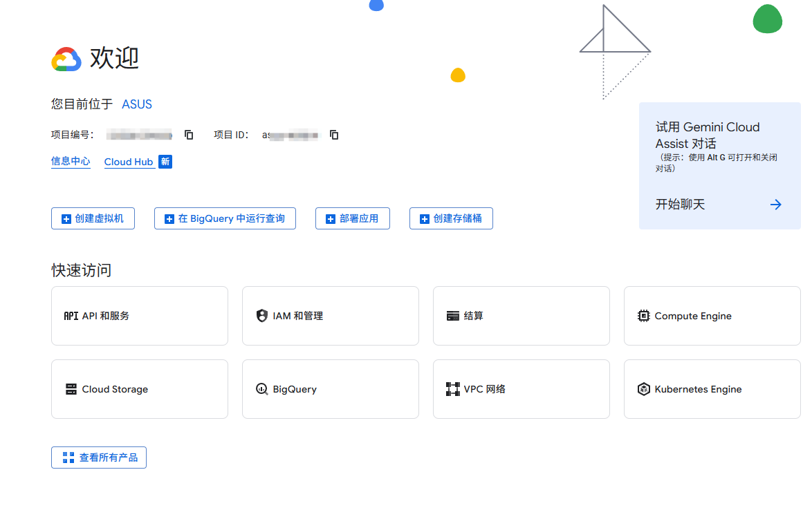This screenshot has height=528, width=812.
Task: Click the plus icon on 部署应用
Action: click(331, 219)
